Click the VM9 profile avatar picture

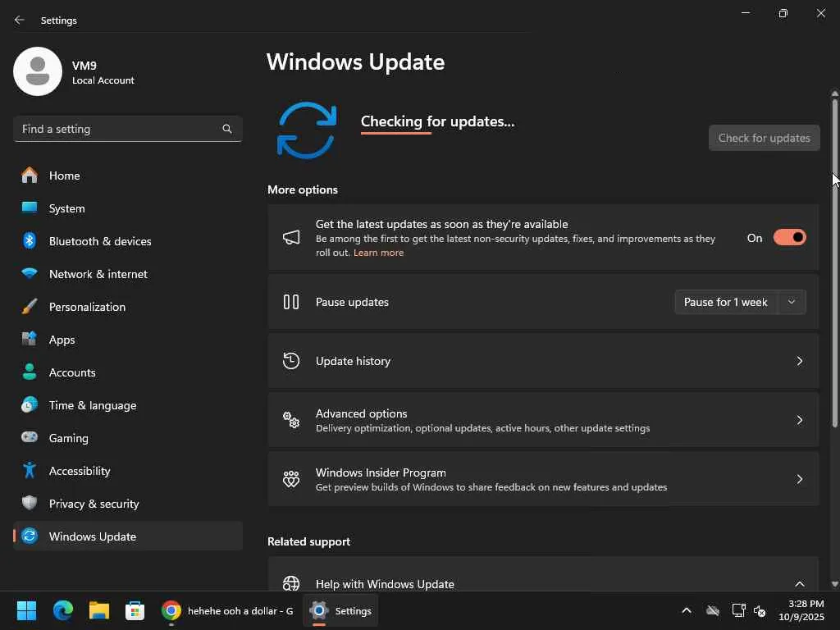[x=38, y=71]
